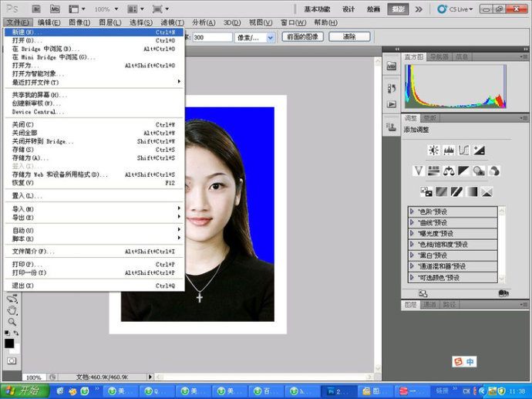Add a Color Balance adjustment
This screenshot has height=399, width=532.
pos(449,171)
